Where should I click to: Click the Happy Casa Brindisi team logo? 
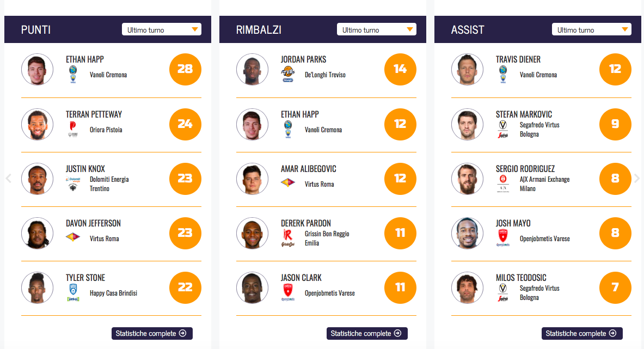[73, 292]
